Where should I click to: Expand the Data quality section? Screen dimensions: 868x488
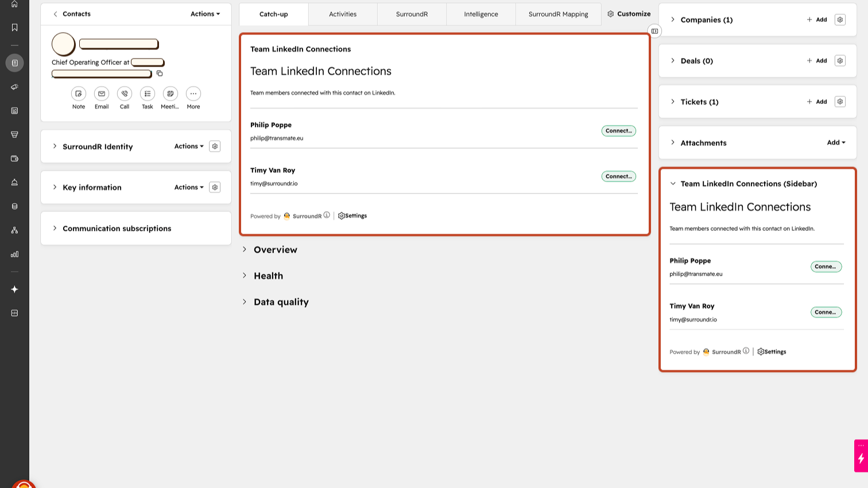click(x=245, y=301)
